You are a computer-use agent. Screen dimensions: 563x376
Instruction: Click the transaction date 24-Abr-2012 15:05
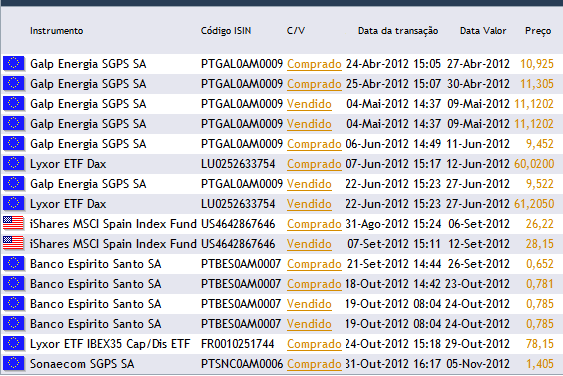pyautogui.click(x=393, y=64)
